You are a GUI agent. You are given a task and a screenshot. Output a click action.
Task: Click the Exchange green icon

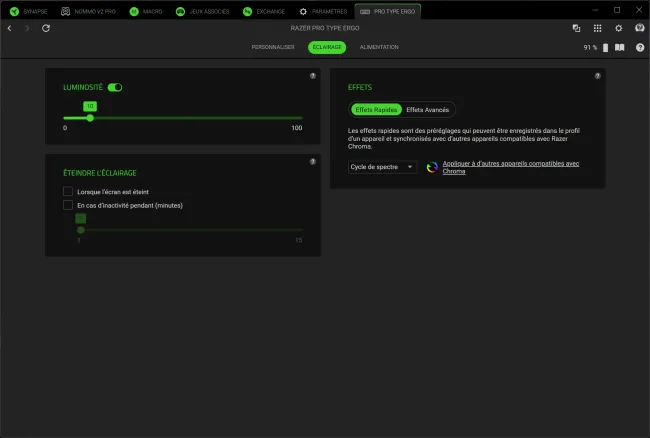pyautogui.click(x=247, y=12)
